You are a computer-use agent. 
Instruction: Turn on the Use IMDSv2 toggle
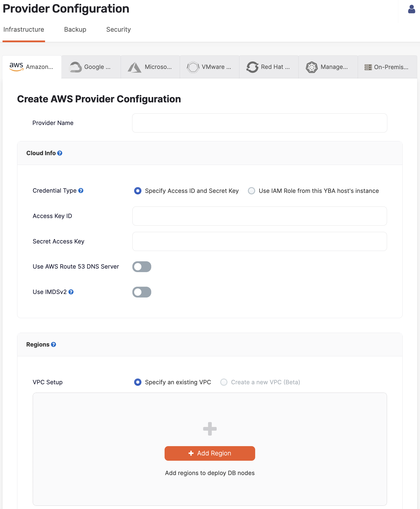(x=142, y=292)
